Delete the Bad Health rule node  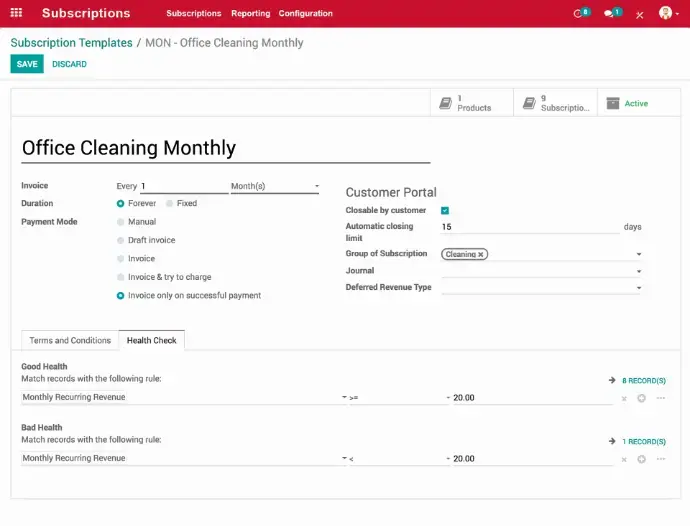(624, 459)
